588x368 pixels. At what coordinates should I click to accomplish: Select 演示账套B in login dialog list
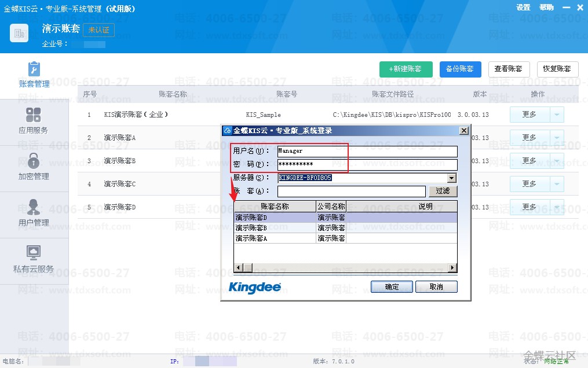(x=345, y=228)
